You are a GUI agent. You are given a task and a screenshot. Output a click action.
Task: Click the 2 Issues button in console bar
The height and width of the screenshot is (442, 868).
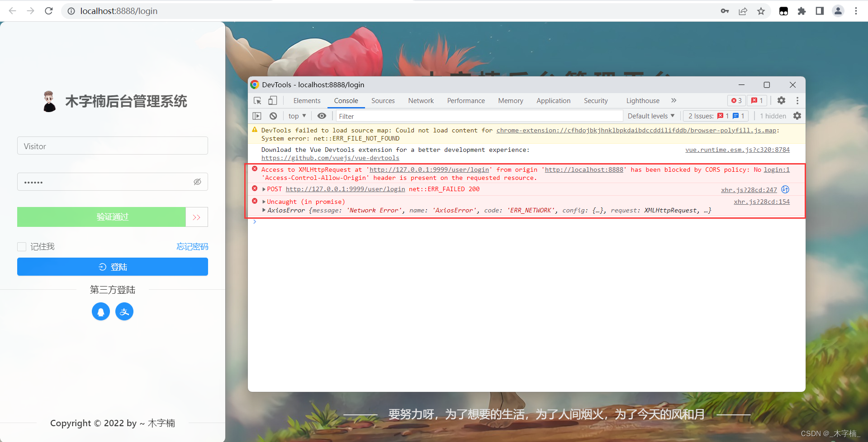click(716, 116)
